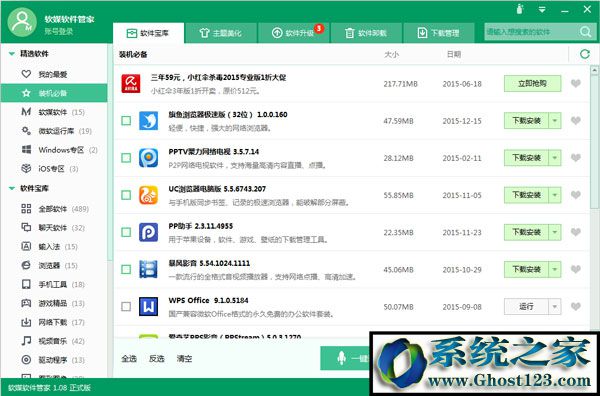
Task: Click 下载安装 for 暴风影音
Action: tap(526, 269)
